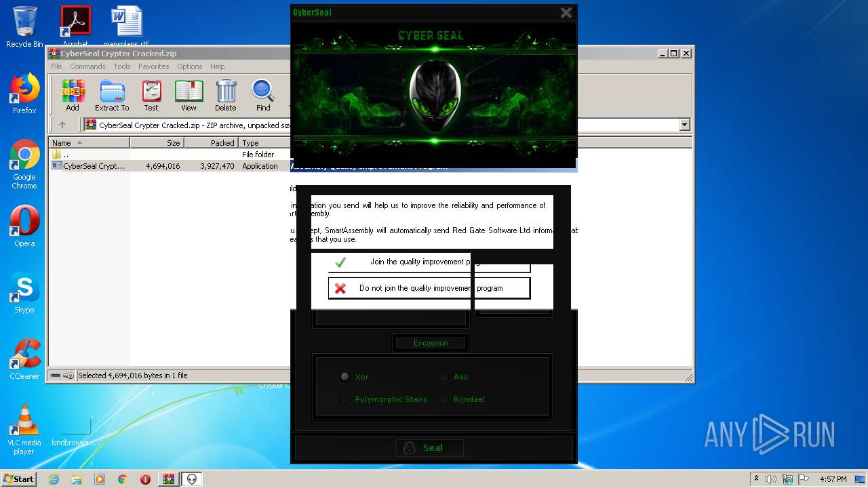The width and height of the screenshot is (868, 488).
Task: Click the Seal lock button
Action: pyautogui.click(x=430, y=447)
